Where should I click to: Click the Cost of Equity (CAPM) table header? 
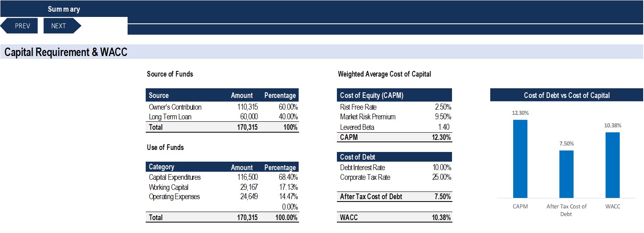pos(372,95)
